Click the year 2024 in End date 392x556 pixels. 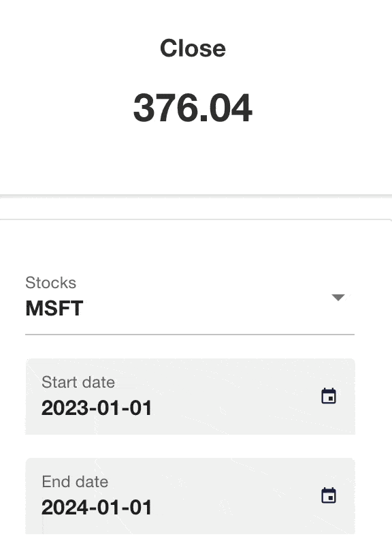point(64,507)
